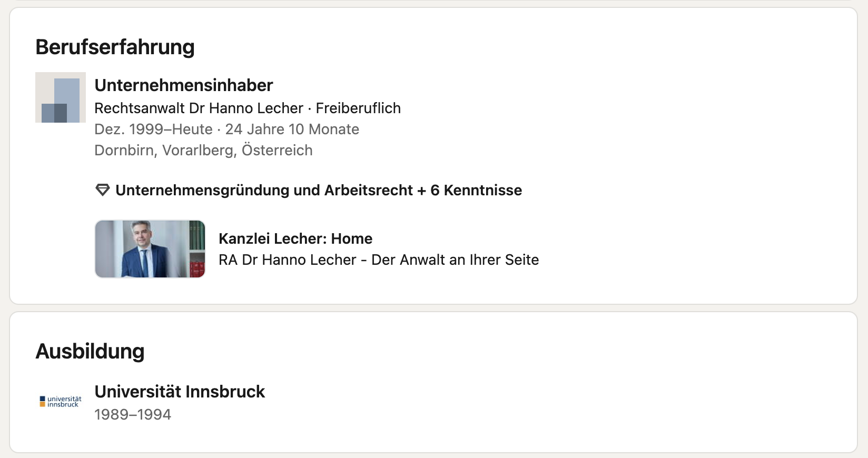Click the Ausbildung section heading
This screenshot has height=458, width=868.
coord(90,351)
